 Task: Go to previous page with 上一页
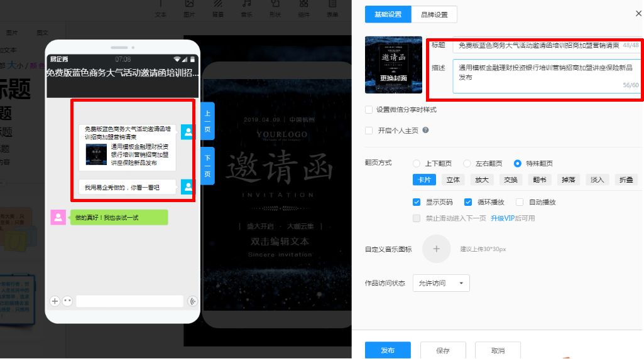[x=207, y=121]
